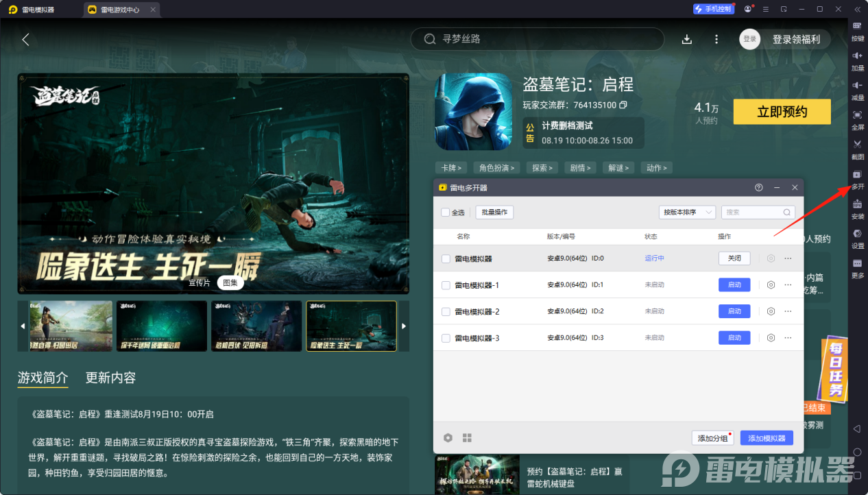Click the Android home circle button

point(857,452)
